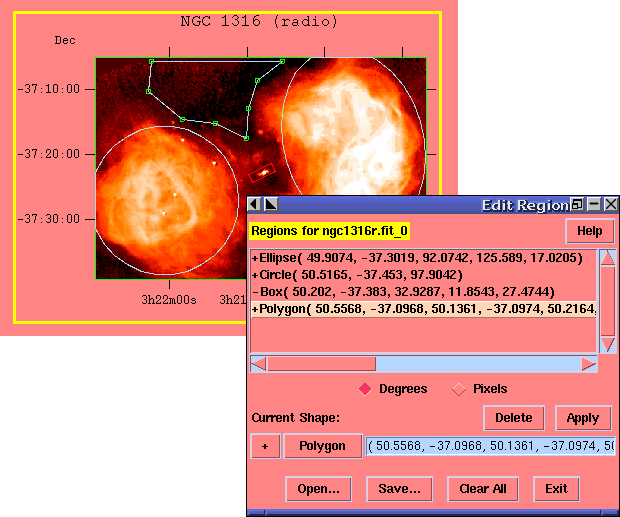Click the down arrow of region list scrollbar
The width and height of the screenshot is (620, 517).
pos(607,344)
